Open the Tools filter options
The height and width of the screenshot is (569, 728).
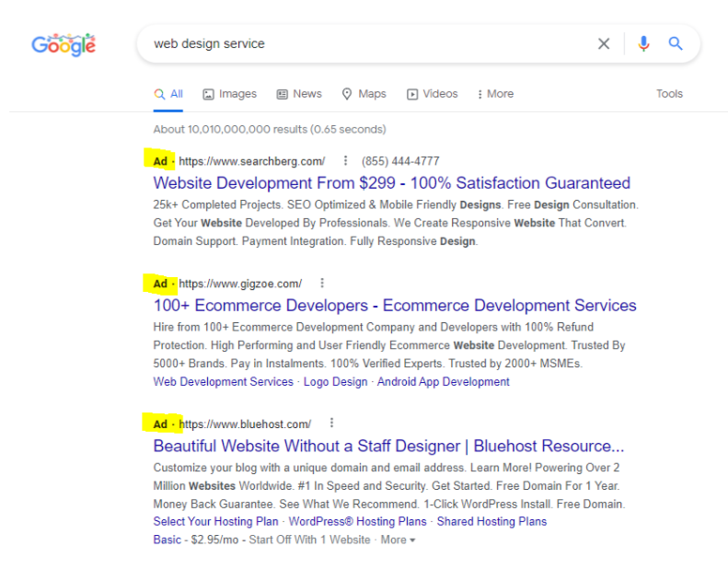[x=669, y=94]
